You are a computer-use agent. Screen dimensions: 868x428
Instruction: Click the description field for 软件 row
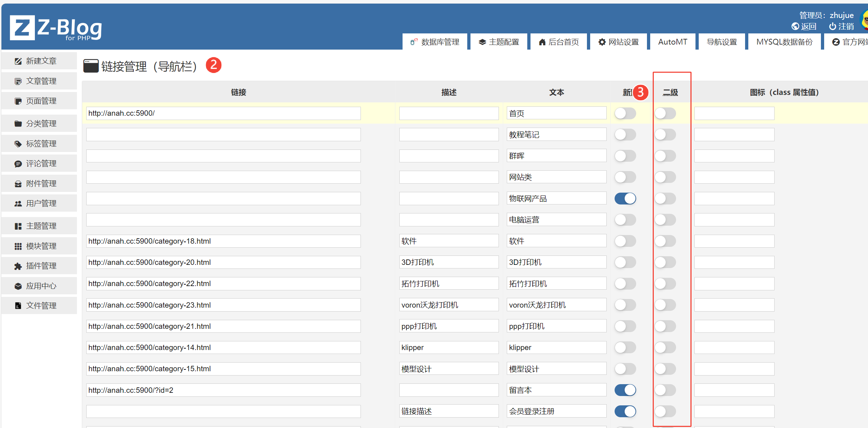coord(449,241)
